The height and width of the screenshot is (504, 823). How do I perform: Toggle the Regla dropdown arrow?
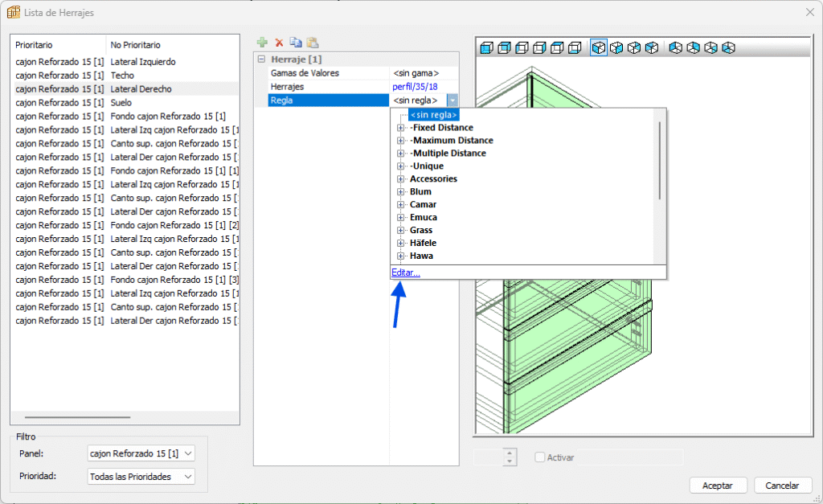[x=453, y=100]
